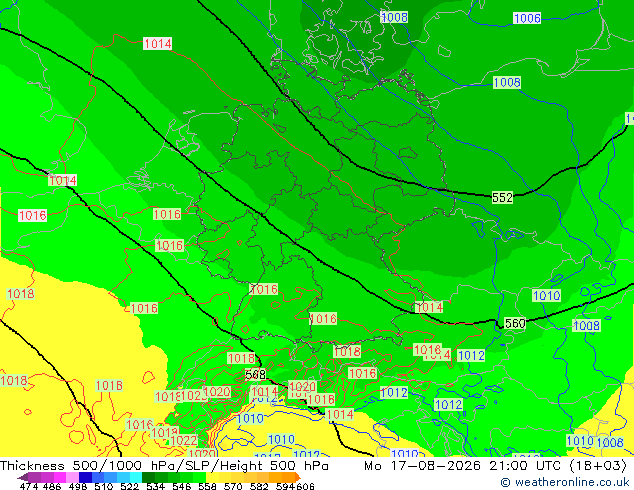Click the legend value 582

(x=259, y=486)
